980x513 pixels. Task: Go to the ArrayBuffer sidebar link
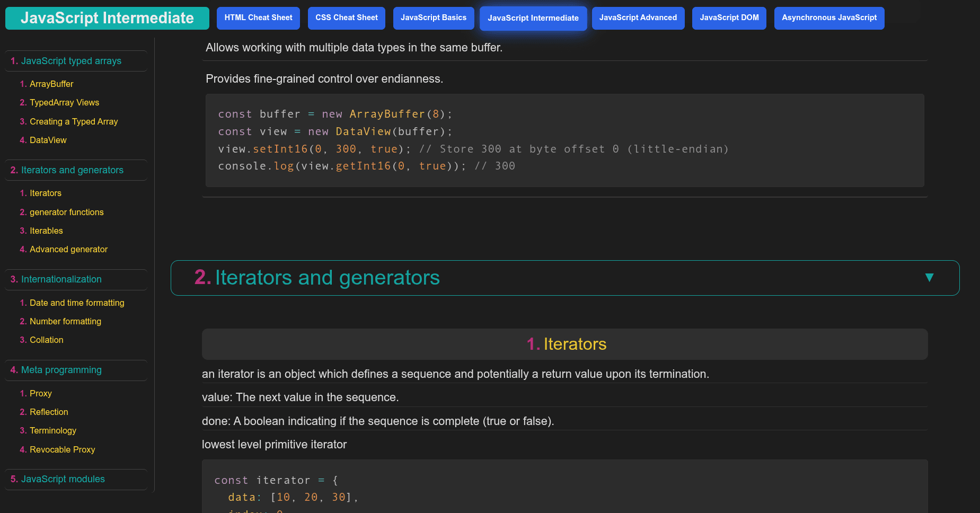click(x=51, y=84)
